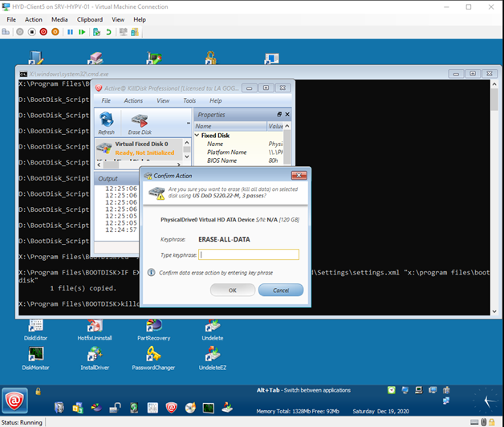Open the DiskMonitor desktop shortcut
This screenshot has width=504, height=427.
click(x=35, y=358)
